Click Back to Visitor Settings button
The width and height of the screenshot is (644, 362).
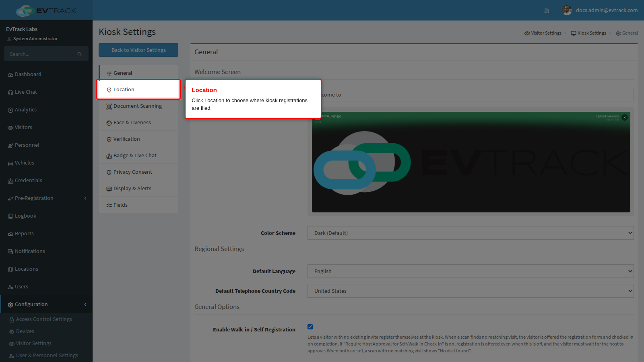coord(138,50)
